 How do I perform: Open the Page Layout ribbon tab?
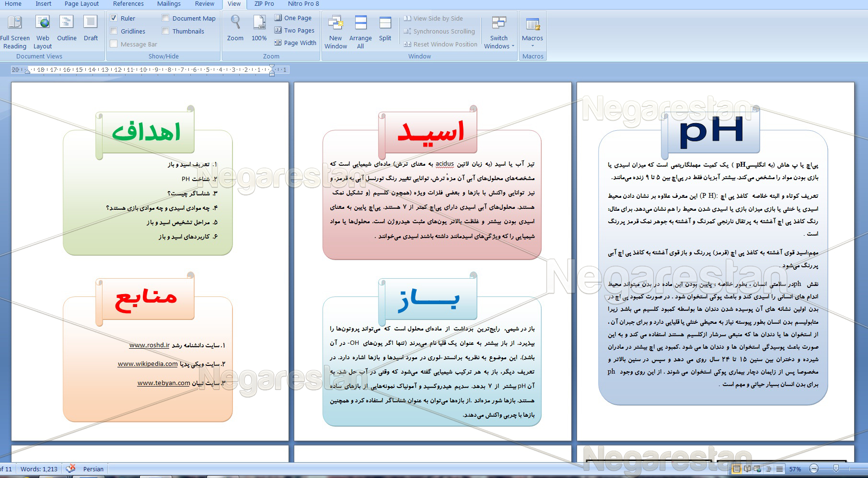pyautogui.click(x=81, y=4)
